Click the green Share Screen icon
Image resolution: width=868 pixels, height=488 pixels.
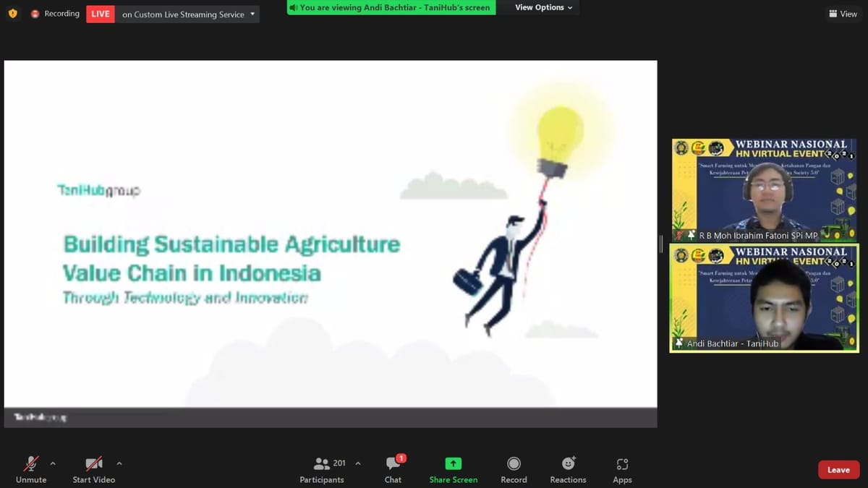coord(454,463)
